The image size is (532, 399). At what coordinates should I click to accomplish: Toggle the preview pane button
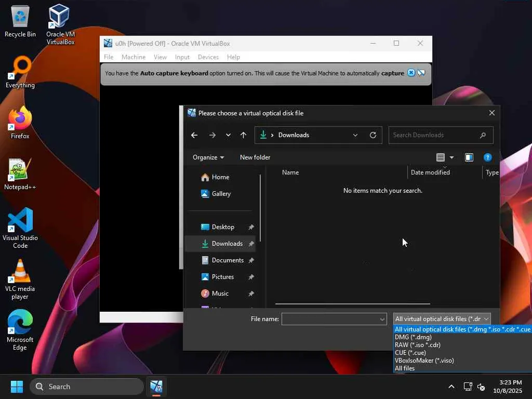point(469,157)
